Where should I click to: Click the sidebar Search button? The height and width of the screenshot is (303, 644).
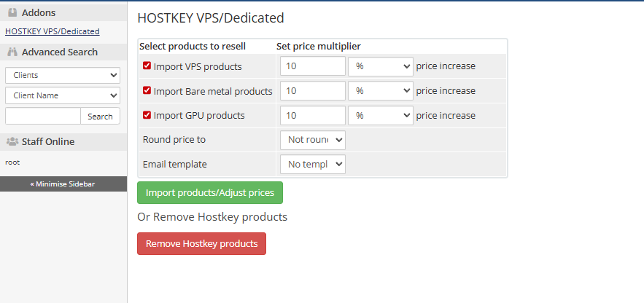tap(100, 117)
